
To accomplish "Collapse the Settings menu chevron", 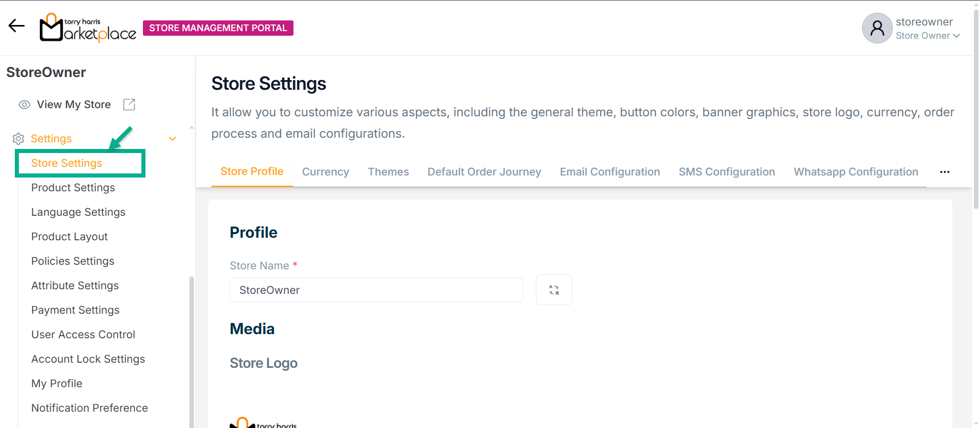I will (x=173, y=139).
